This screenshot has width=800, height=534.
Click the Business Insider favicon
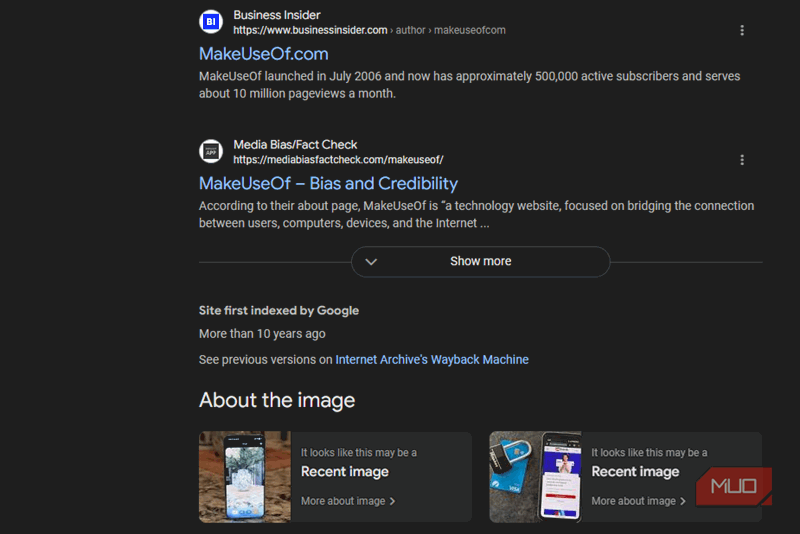point(211,22)
